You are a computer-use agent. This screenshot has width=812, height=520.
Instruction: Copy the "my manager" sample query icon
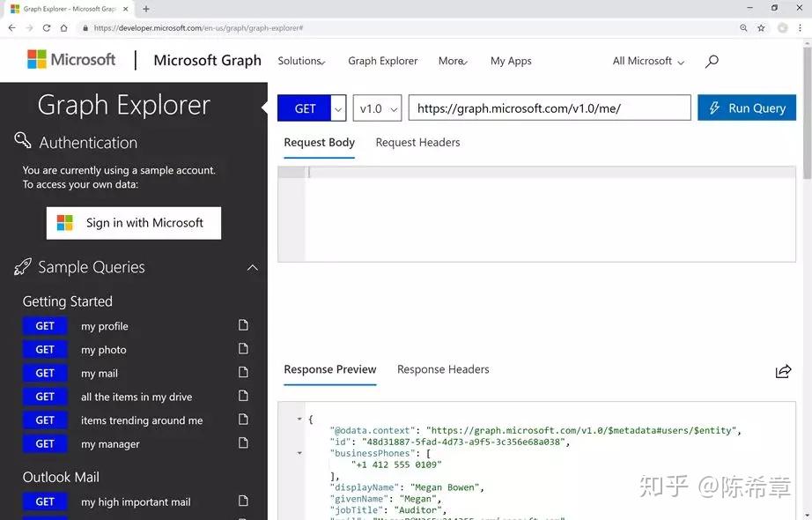(243, 443)
